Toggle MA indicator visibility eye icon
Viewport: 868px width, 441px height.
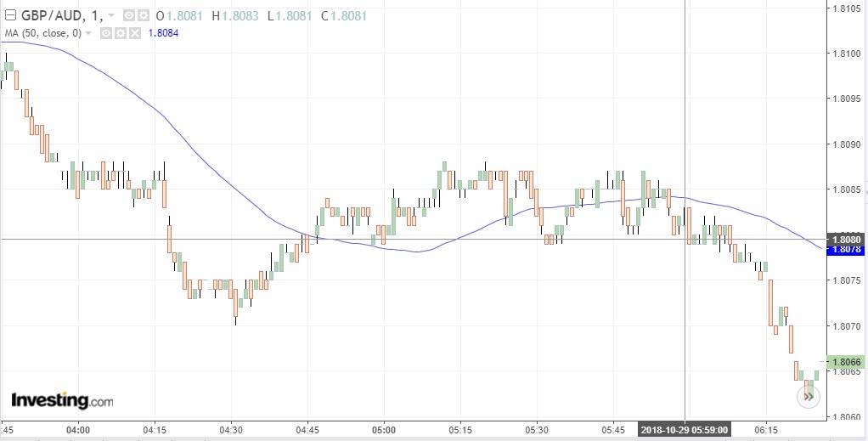(106, 33)
